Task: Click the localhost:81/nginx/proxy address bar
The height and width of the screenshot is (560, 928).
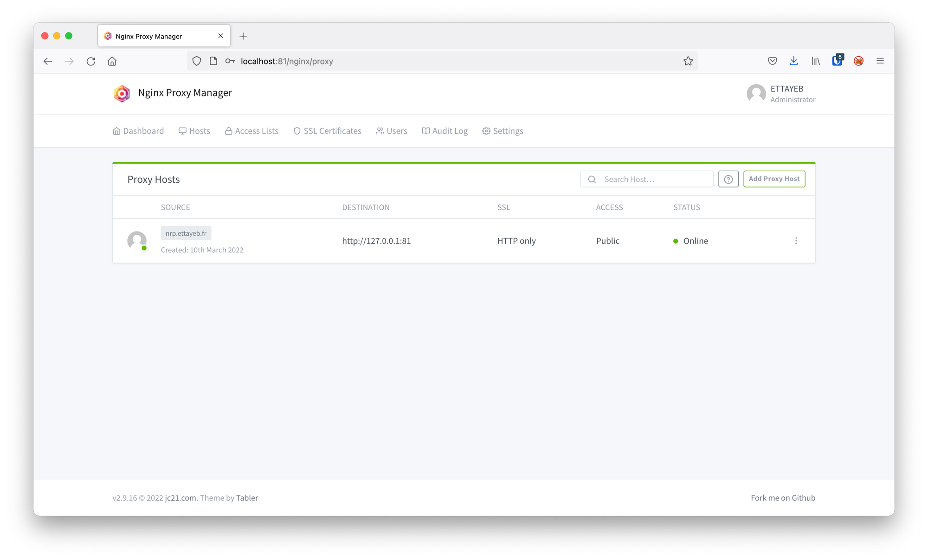Action: (442, 61)
